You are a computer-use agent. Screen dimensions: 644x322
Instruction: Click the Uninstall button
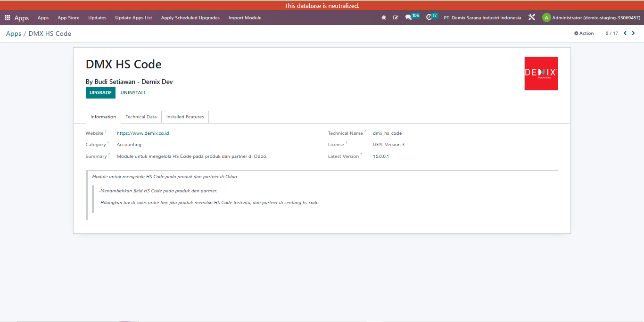133,93
